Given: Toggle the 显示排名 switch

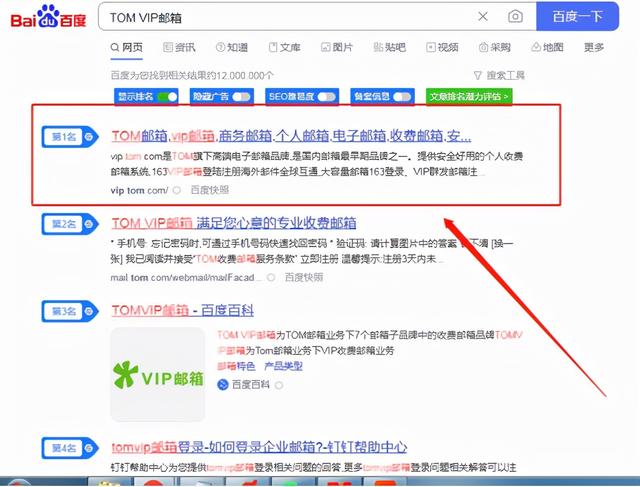Looking at the screenshot, I should pyautogui.click(x=168, y=97).
